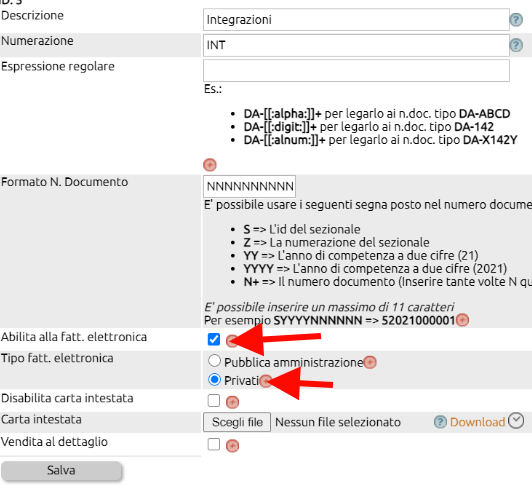Click the clock icon next to Download
Image resolution: width=532 pixels, height=491 pixels.
tap(516, 421)
